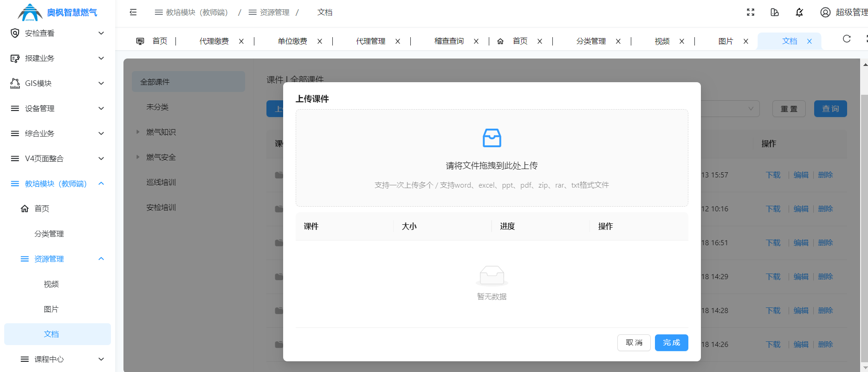
Task: Click the monitor icon on first 首页 tab
Action: [x=140, y=41]
